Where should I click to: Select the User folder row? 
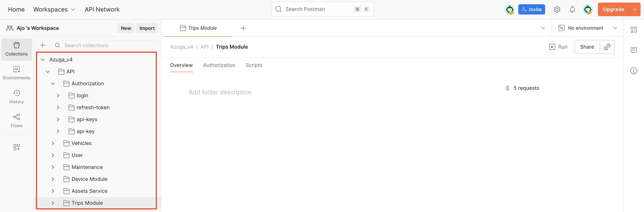click(98, 155)
